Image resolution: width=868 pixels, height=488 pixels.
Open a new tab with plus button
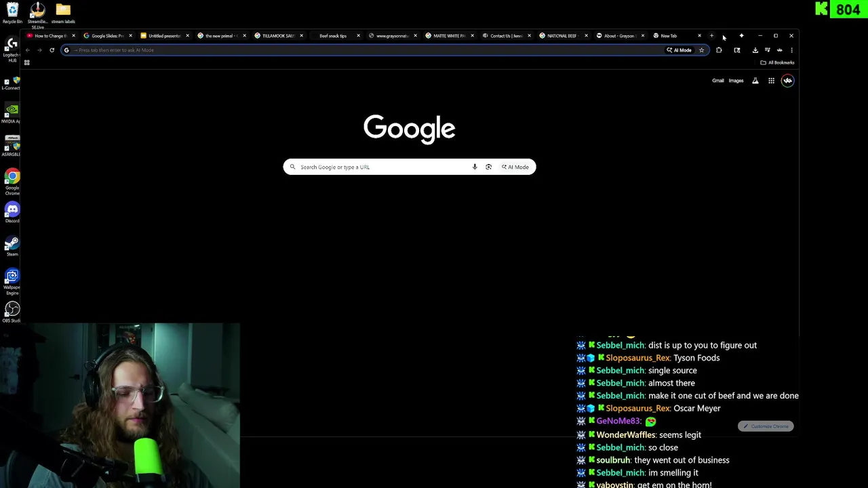711,36
